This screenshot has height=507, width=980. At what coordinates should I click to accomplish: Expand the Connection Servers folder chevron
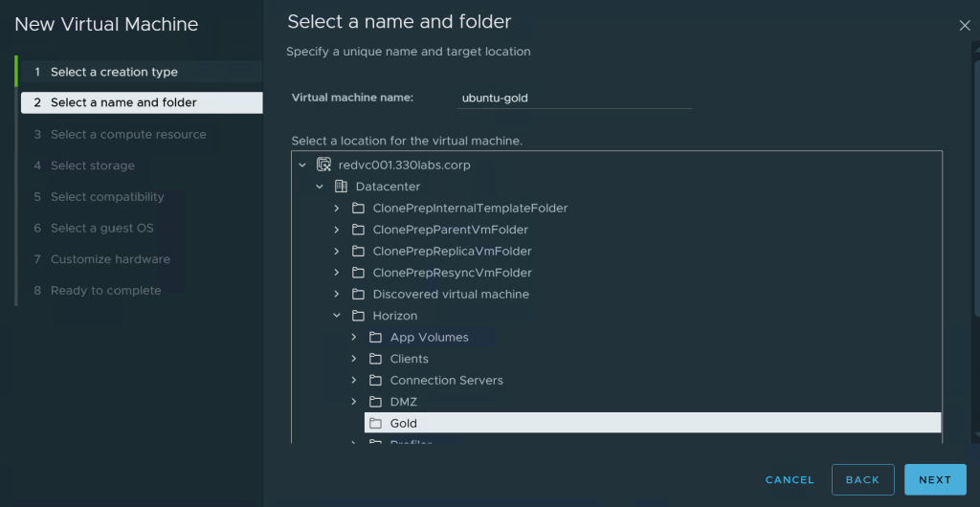pyautogui.click(x=354, y=381)
